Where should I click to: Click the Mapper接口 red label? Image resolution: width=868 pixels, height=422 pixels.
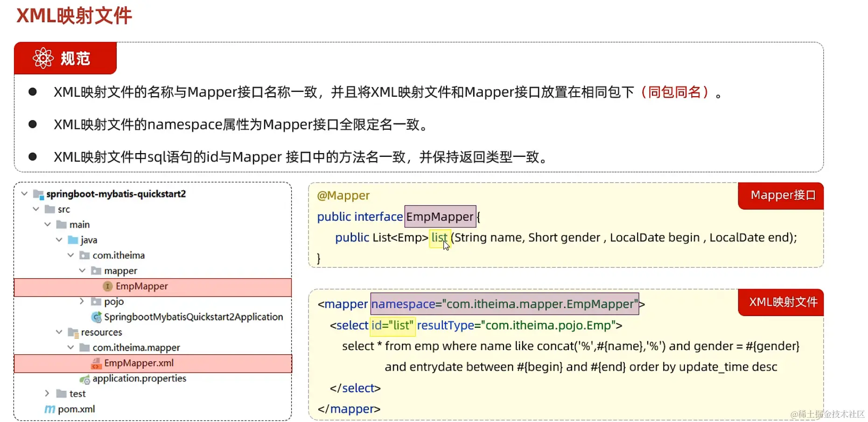781,196
